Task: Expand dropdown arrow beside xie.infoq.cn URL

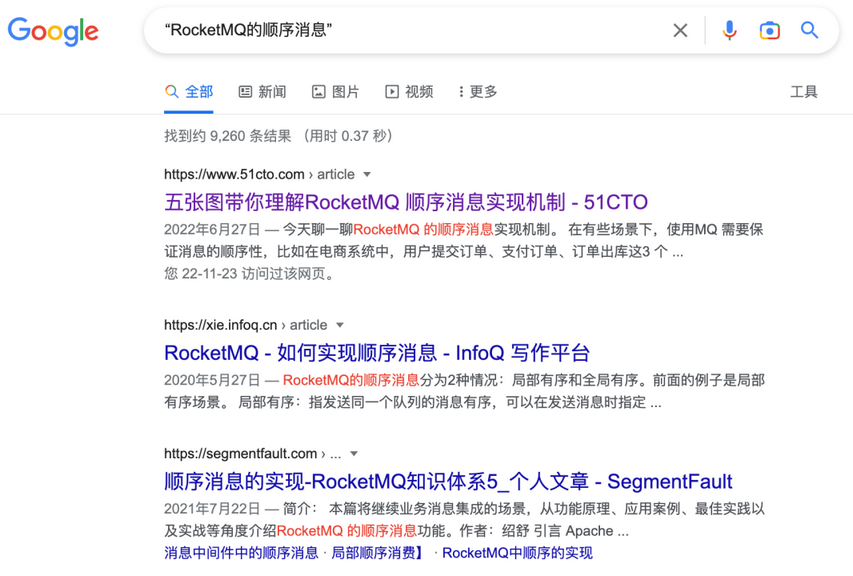Action: (340, 325)
